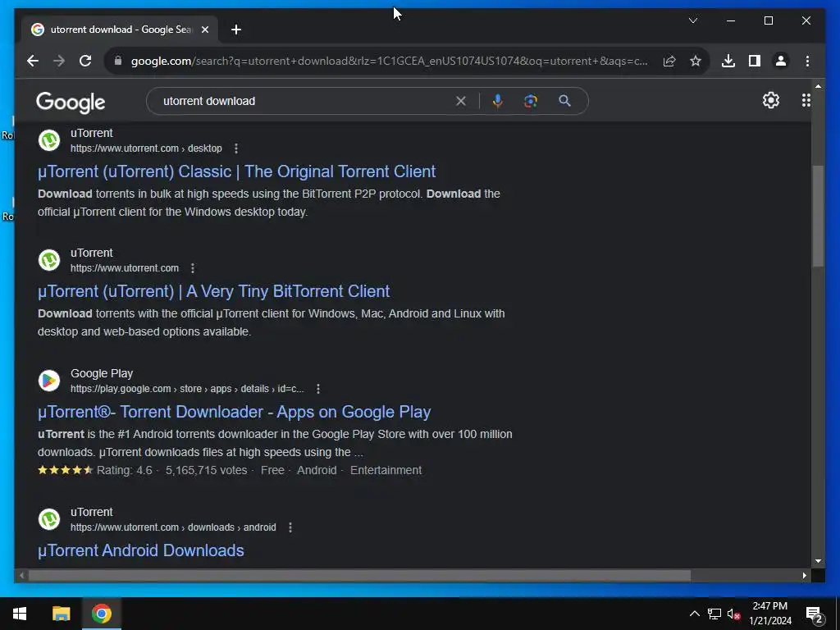
Task: Open File Explorer from taskbar
Action: 61,614
